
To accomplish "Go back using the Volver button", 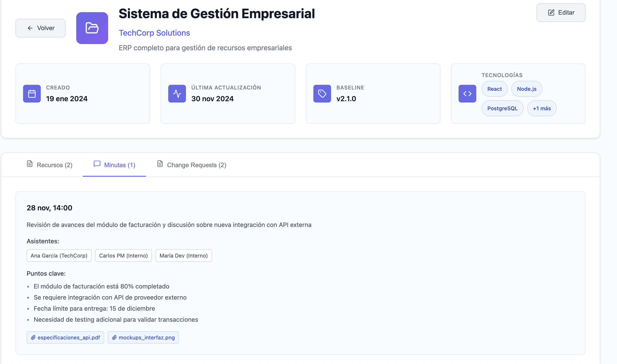I will point(41,28).
